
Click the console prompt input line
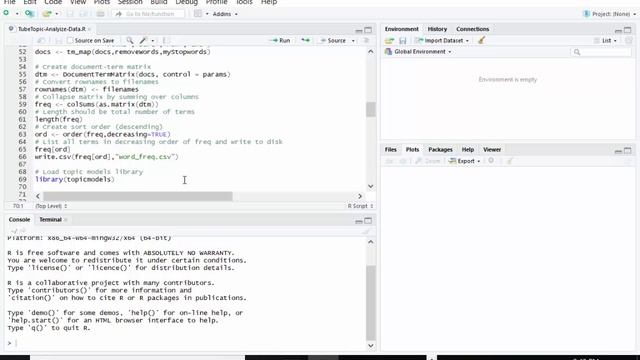(x=186, y=343)
